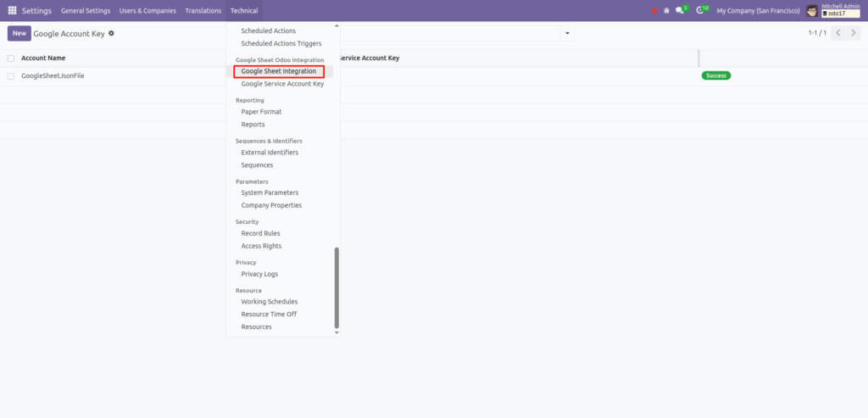This screenshot has width=868, height=418.
Task: Open Google Sheet Integration entry
Action: pyautogui.click(x=278, y=71)
